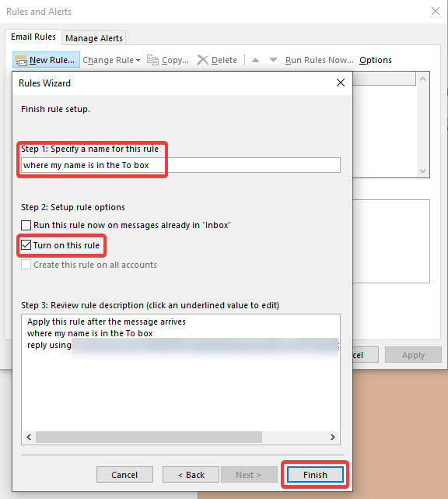This screenshot has height=499, width=448.
Task: Open Change Rule dropdown
Action: (111, 60)
